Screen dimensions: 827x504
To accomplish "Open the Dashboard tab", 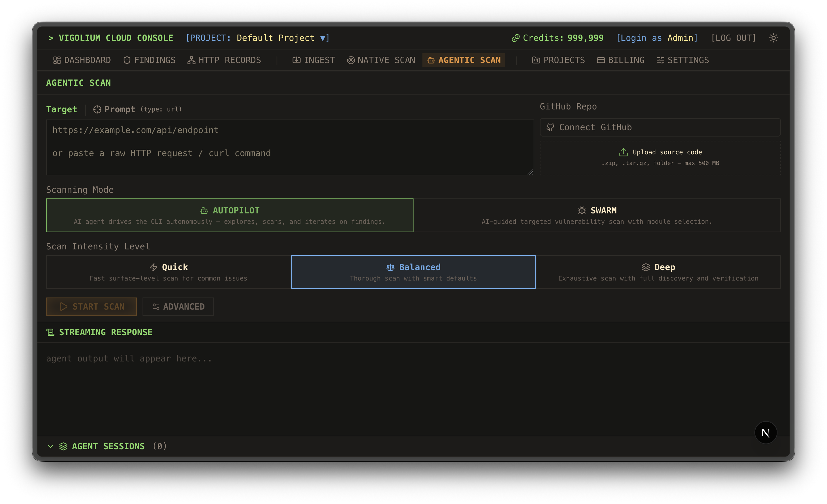I will 82,60.
